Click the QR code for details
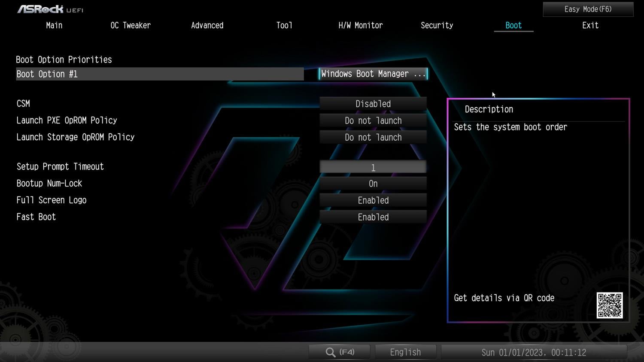The image size is (644, 362). pyautogui.click(x=609, y=305)
